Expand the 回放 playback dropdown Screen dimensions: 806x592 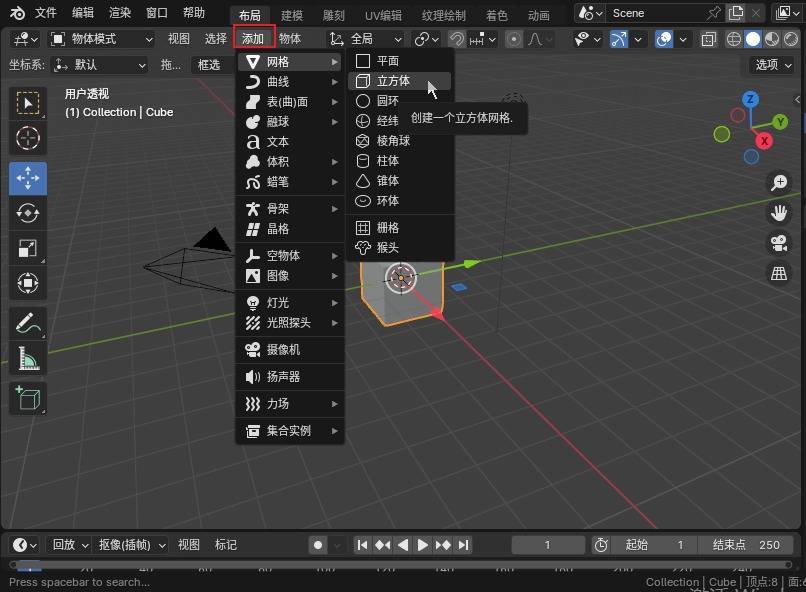70,545
